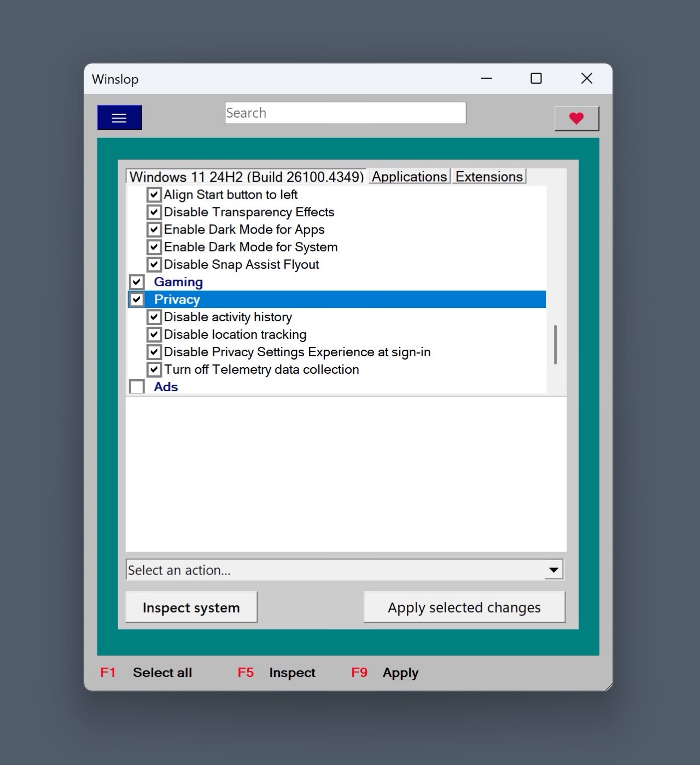
Task: Minimize the Winslop window
Action: click(486, 79)
